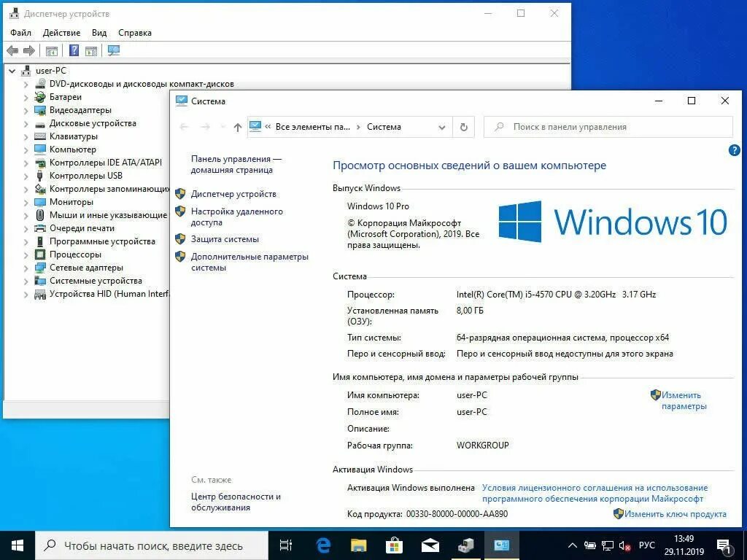Open Защита системы link
Viewport: 747px width, 560px height.
coord(225,239)
